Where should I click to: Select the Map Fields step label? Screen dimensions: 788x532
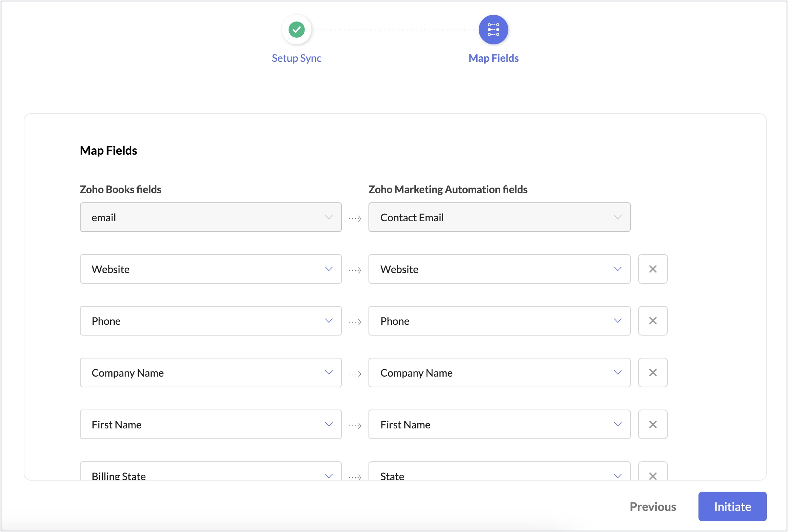(x=493, y=58)
